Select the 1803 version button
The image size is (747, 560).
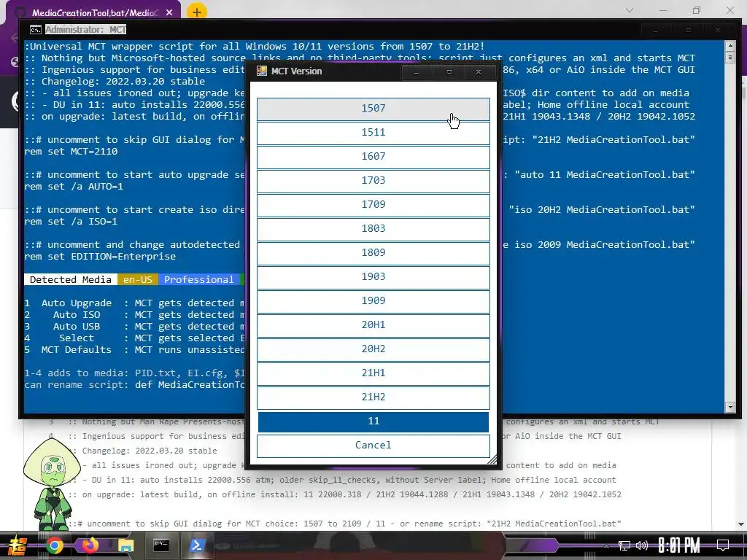(373, 229)
